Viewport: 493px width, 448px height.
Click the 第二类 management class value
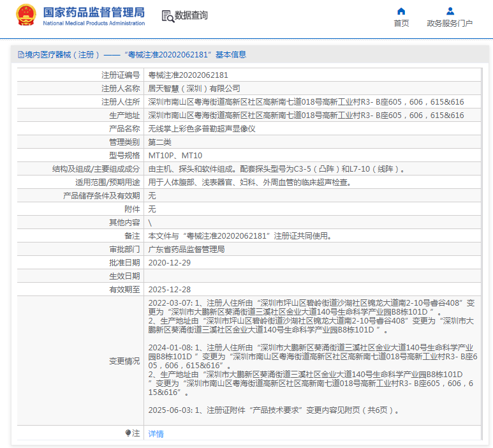tap(159, 142)
